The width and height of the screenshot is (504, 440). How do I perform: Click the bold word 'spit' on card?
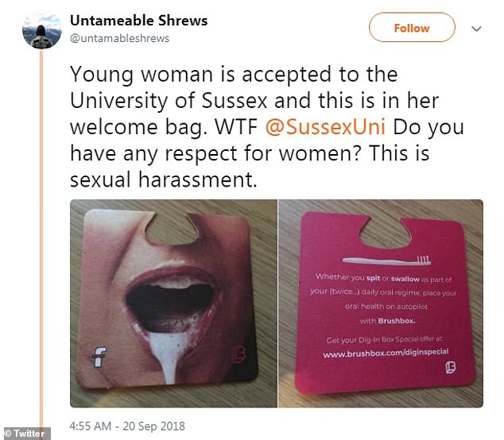tap(373, 278)
